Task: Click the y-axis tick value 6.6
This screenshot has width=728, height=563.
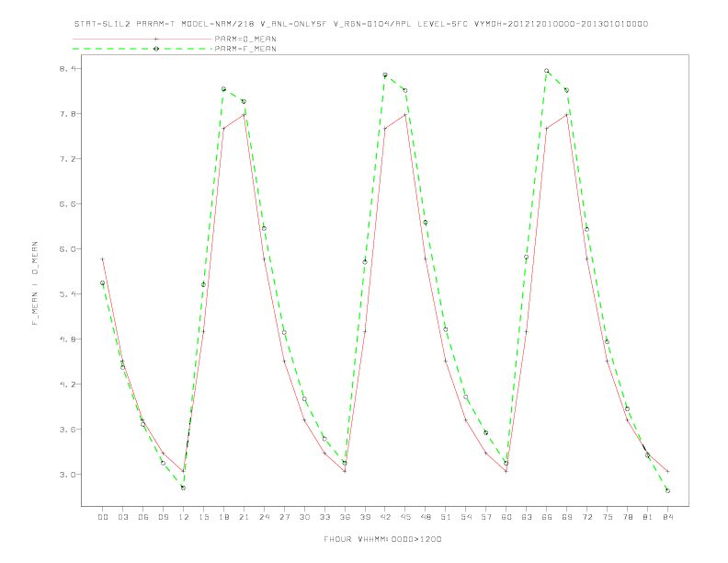Action: (67, 204)
